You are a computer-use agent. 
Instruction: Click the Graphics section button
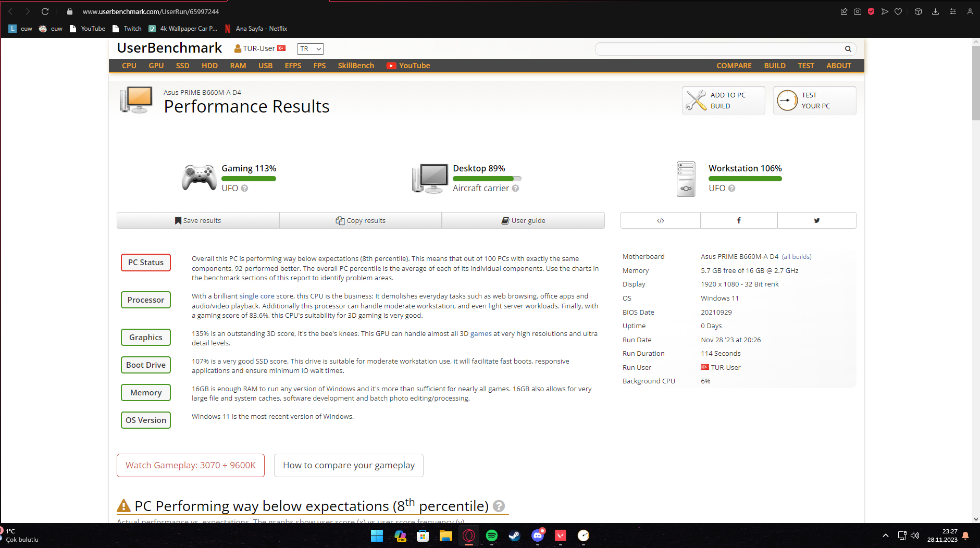click(146, 338)
